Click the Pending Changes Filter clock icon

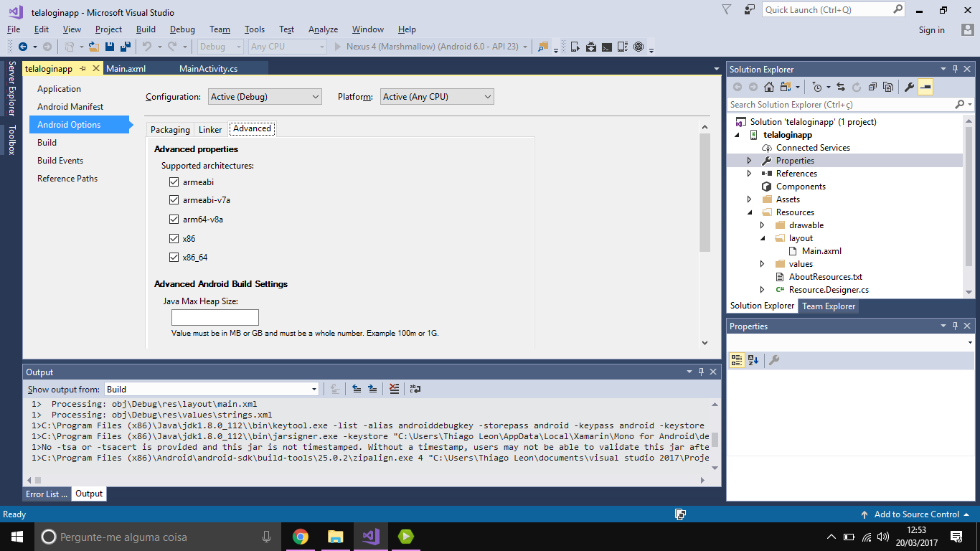[818, 87]
